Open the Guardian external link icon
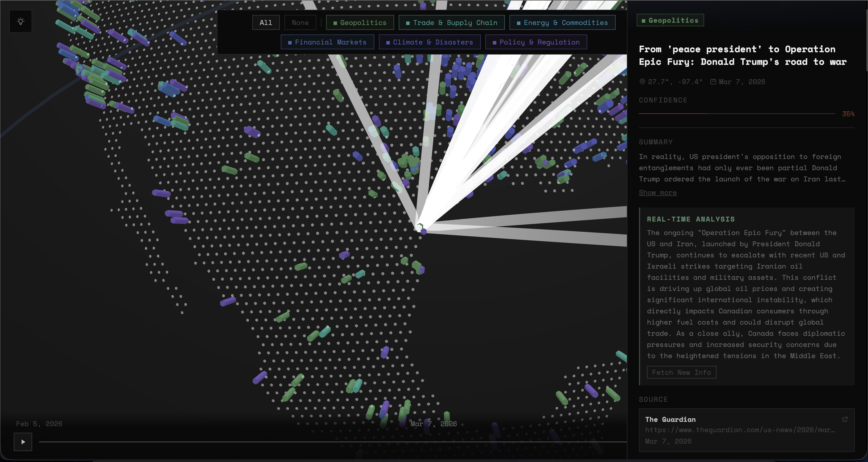 pyautogui.click(x=845, y=419)
